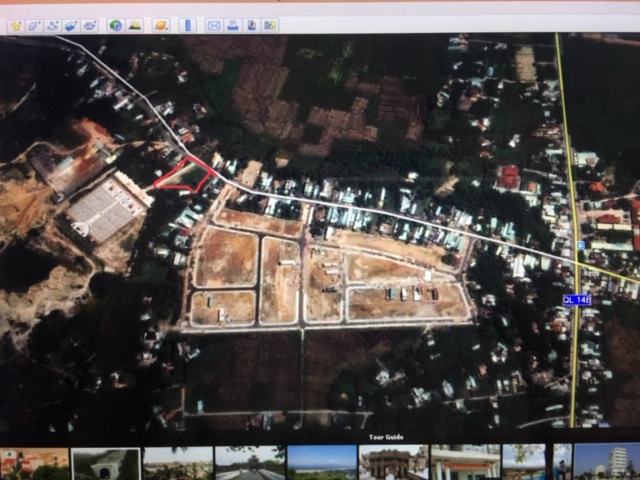Open the planet switcher dropdown
Screen dimensions: 640x480
160,25
